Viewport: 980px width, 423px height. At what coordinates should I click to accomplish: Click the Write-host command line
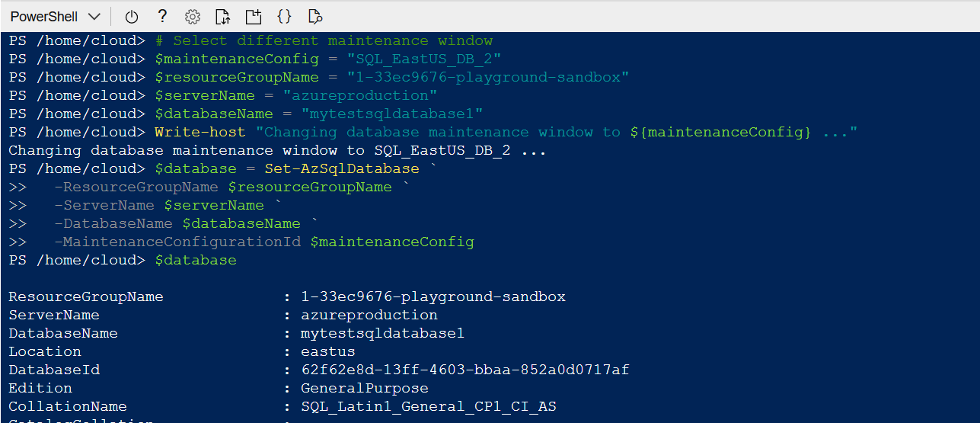click(506, 132)
